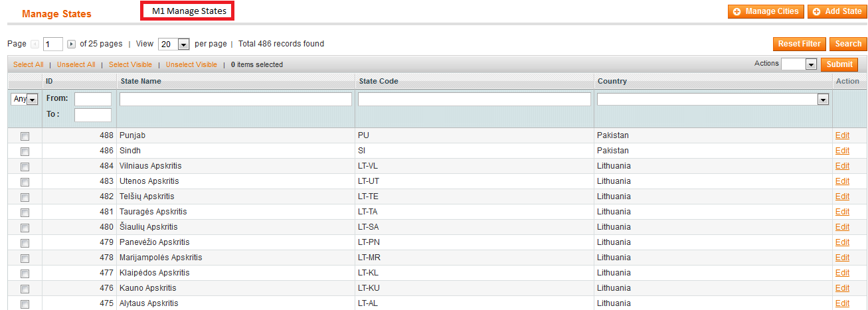Click the Select All link
The width and height of the screenshot is (868, 310).
click(29, 65)
